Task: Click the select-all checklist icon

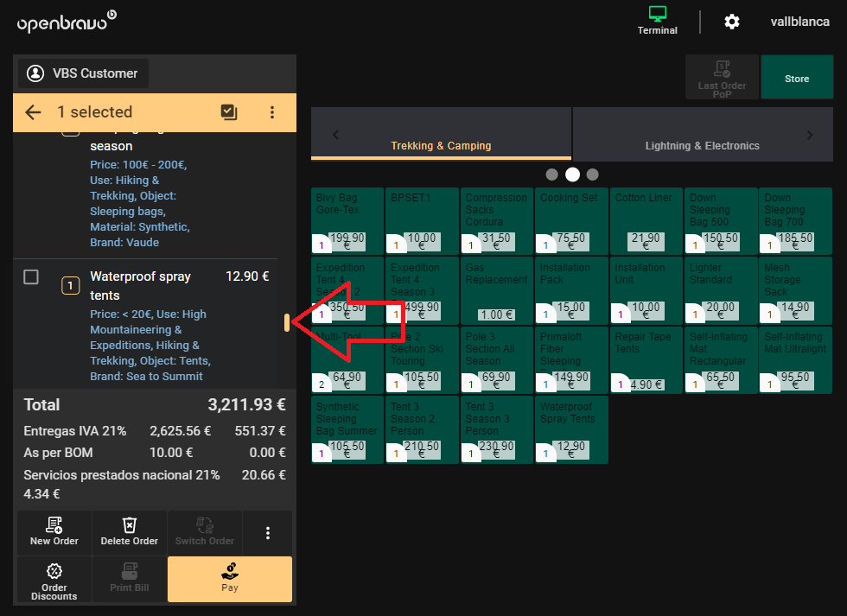Action: point(229,112)
